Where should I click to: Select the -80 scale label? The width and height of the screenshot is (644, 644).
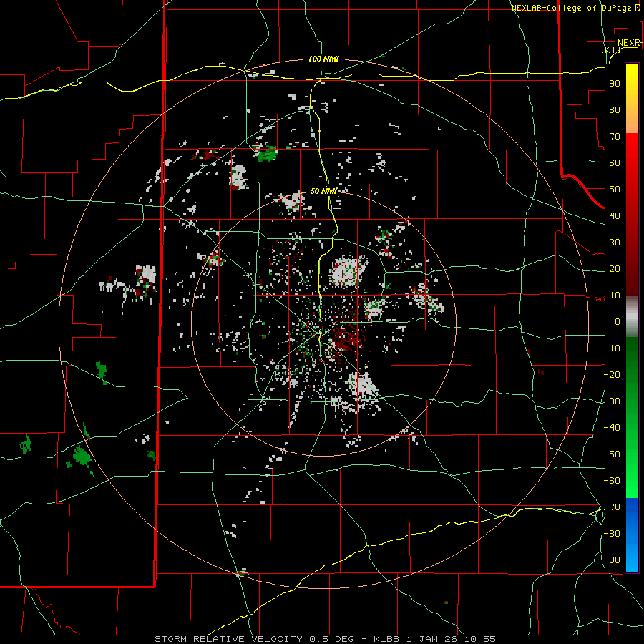(x=612, y=534)
